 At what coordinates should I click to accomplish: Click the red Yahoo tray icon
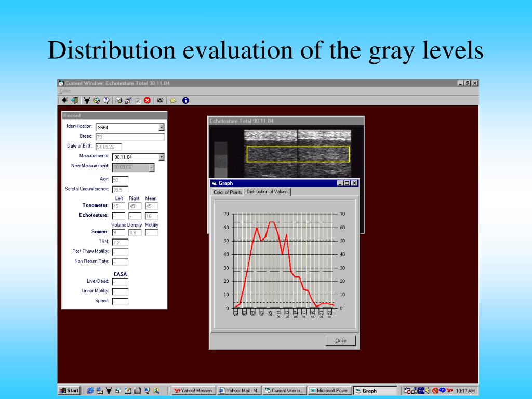(x=449, y=391)
